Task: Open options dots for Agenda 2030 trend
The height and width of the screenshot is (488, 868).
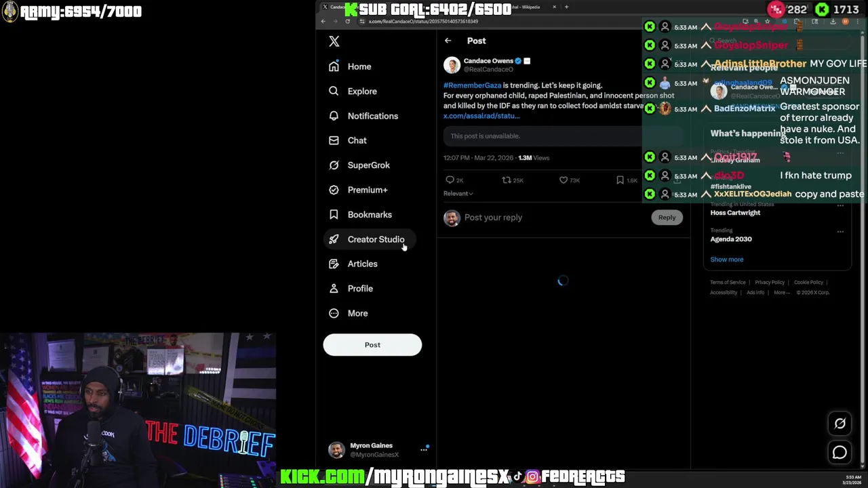Action: pos(840,231)
